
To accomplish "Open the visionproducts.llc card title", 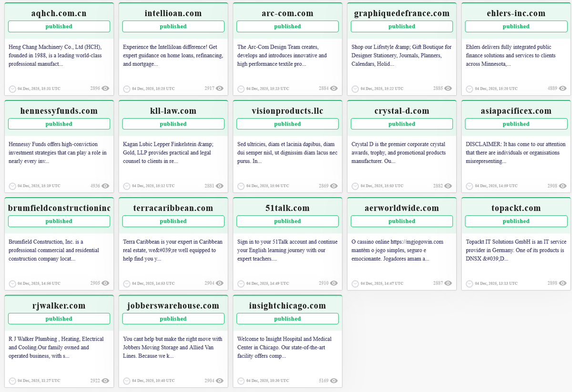I will pos(288,111).
